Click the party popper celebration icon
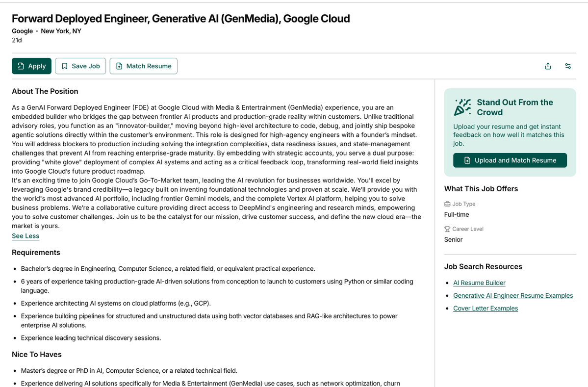 tap(462, 107)
